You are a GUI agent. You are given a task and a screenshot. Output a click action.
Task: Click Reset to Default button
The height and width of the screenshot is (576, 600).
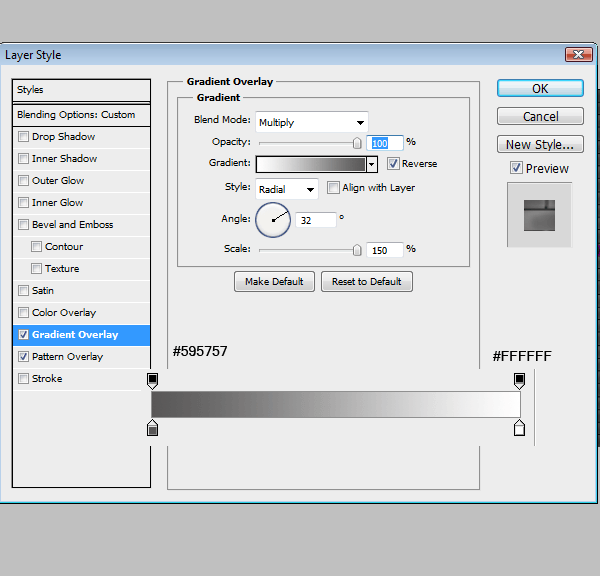click(x=367, y=282)
